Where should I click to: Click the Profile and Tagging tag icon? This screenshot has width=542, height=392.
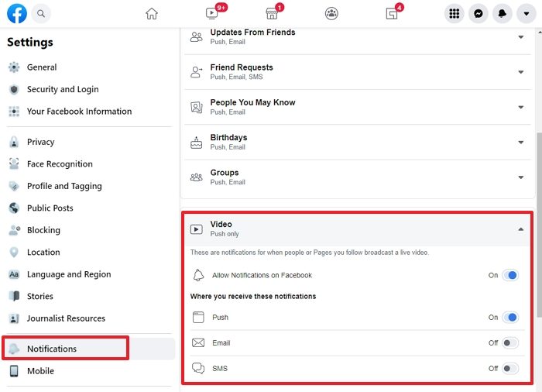14,186
